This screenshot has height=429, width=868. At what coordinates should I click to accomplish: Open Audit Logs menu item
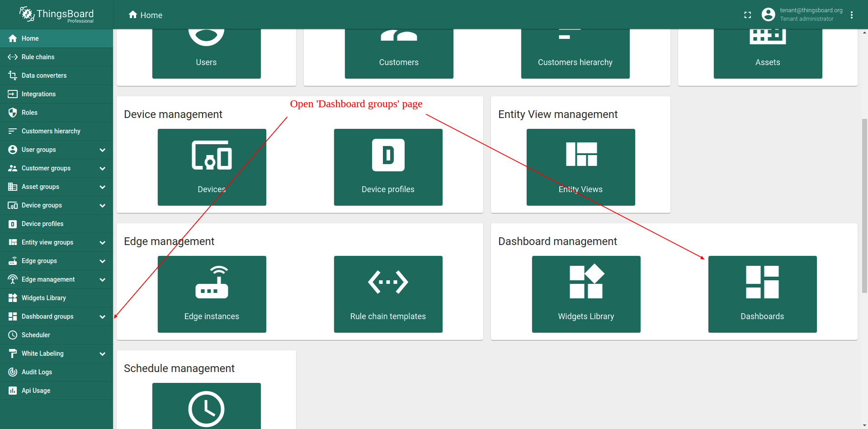coord(57,372)
